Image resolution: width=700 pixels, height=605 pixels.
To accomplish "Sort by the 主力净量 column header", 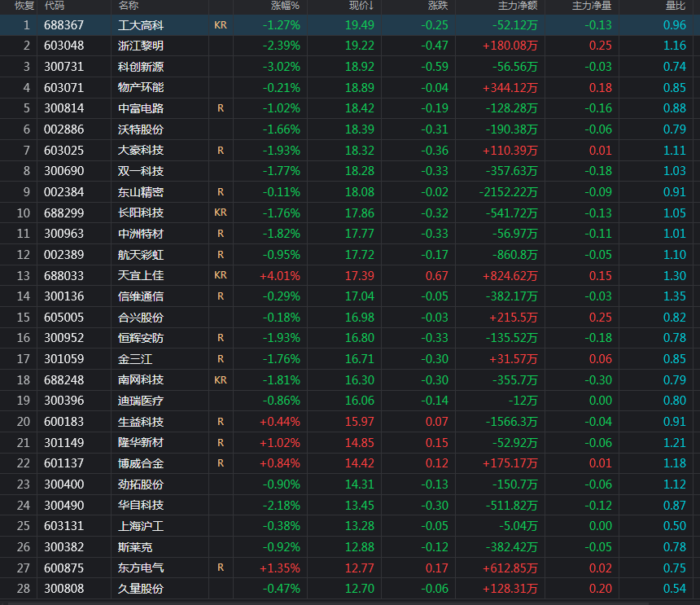I will tap(592, 6).
